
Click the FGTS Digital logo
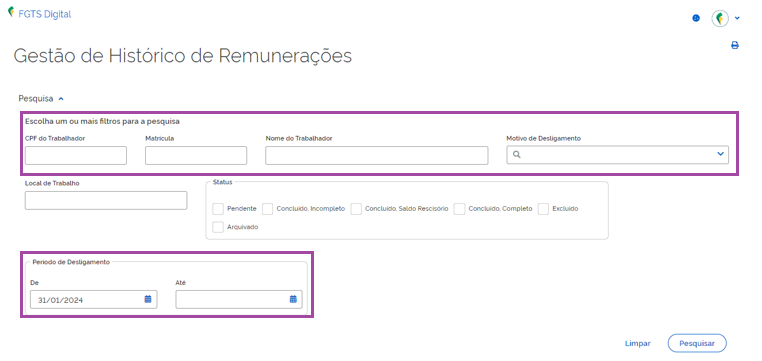pyautogui.click(x=40, y=14)
